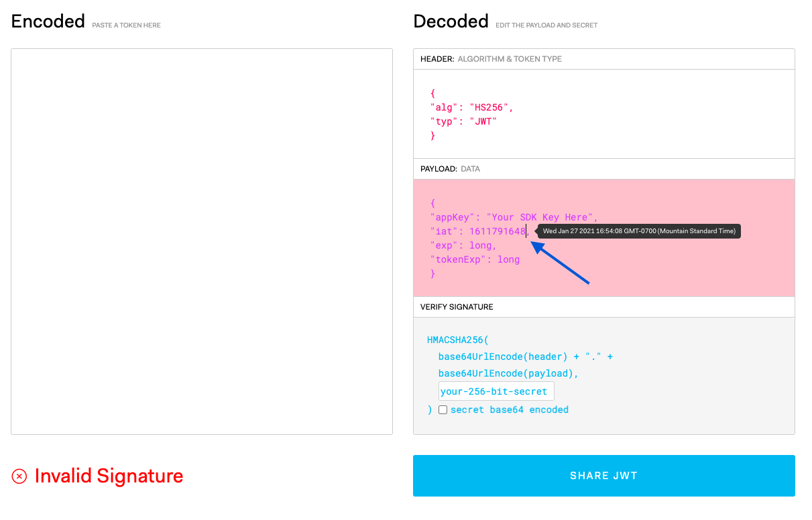Click the empty encoded token paste area
This screenshot has height=520, width=812.
[x=201, y=241]
